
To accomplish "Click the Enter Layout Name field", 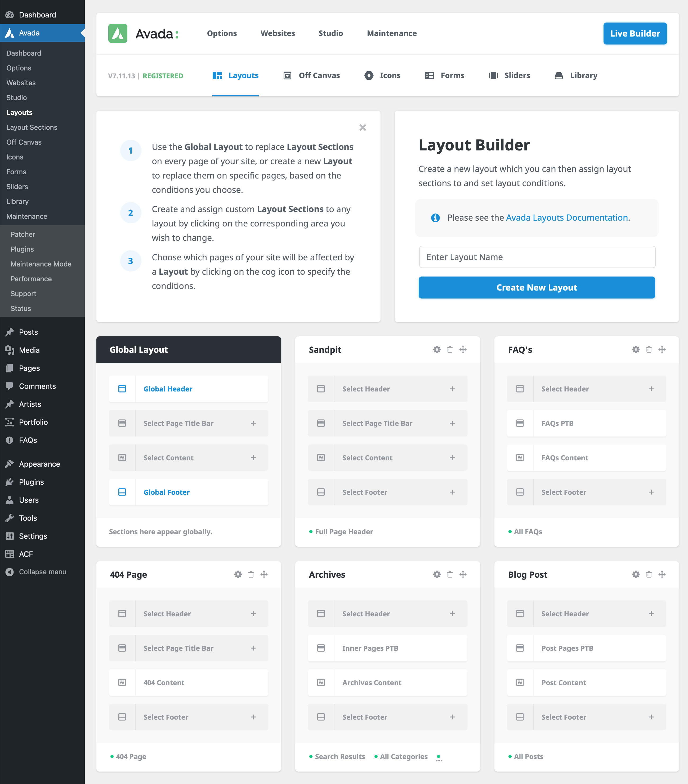I will point(537,257).
